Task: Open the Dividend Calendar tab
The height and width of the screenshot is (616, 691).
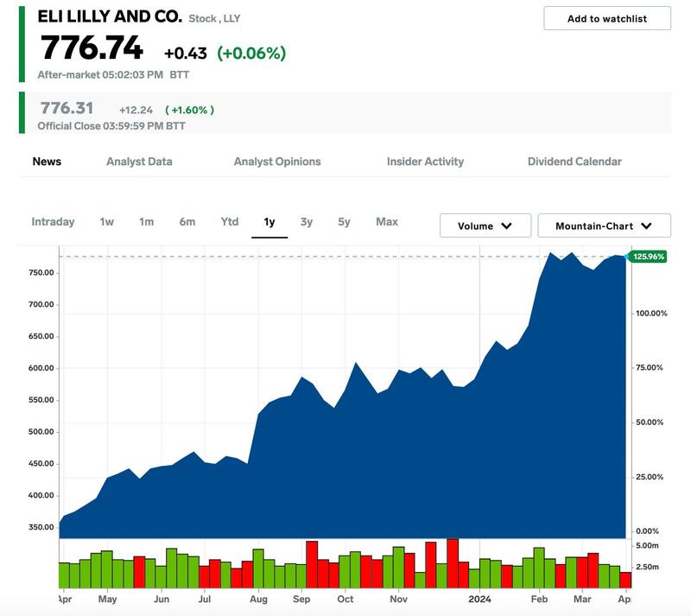Action: [x=574, y=162]
